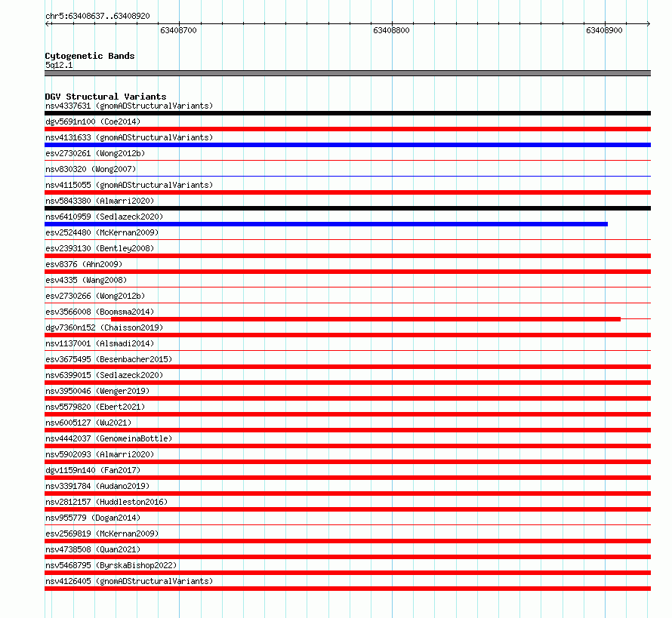Click the 63408800 ruler position label
Screen dimensions: 672x618
click(x=391, y=30)
